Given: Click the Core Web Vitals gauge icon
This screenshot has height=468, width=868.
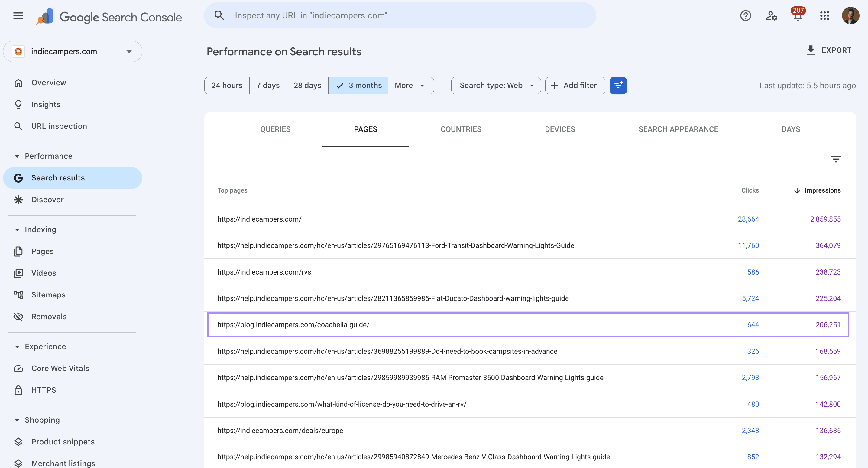Looking at the screenshot, I should pos(18,369).
